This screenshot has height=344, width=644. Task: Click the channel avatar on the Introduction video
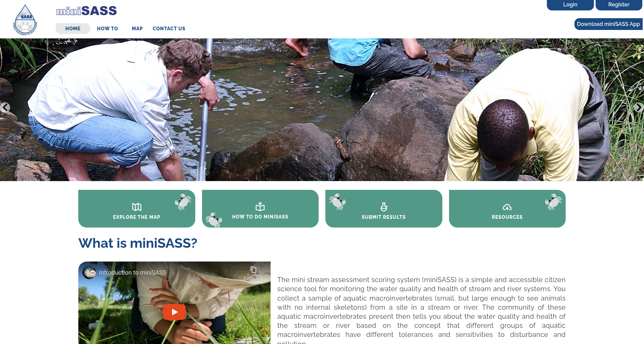pos(89,272)
